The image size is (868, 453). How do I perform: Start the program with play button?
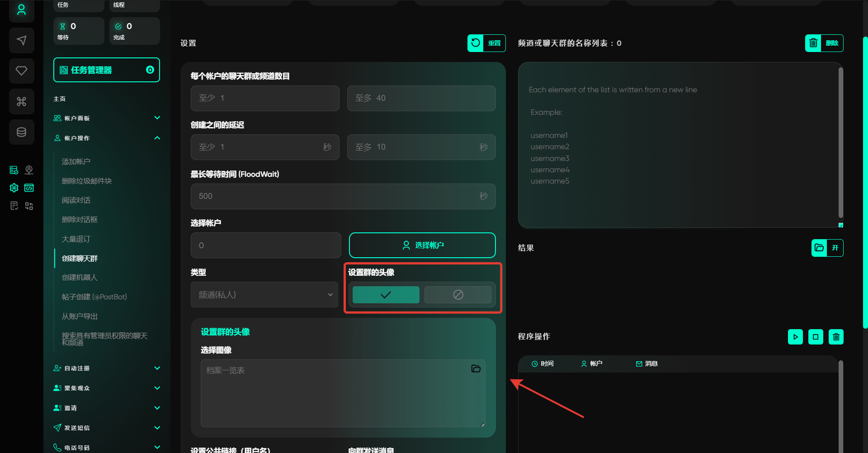click(x=795, y=337)
